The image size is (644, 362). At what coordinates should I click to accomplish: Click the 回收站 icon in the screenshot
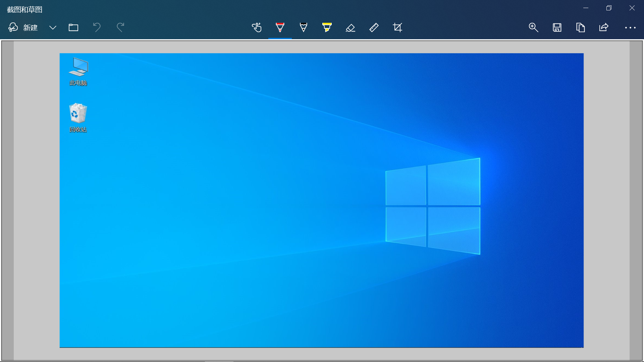78,114
